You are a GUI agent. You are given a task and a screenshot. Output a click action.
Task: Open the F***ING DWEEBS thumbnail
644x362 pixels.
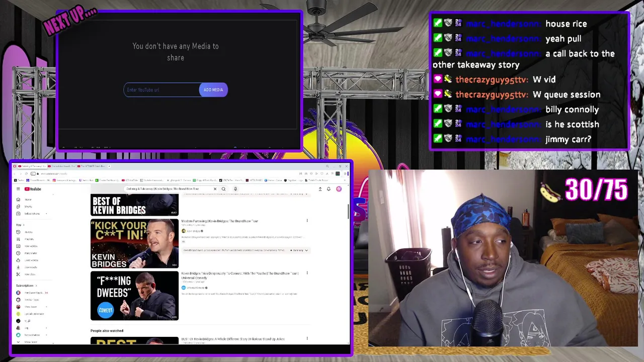[134, 296]
